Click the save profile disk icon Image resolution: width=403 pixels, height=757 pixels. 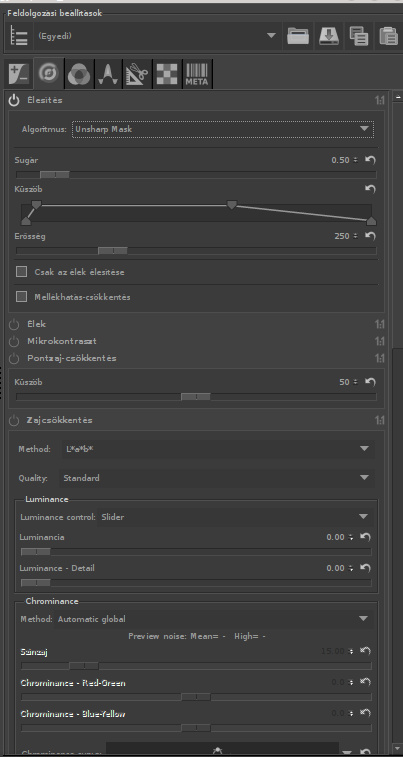pos(329,36)
